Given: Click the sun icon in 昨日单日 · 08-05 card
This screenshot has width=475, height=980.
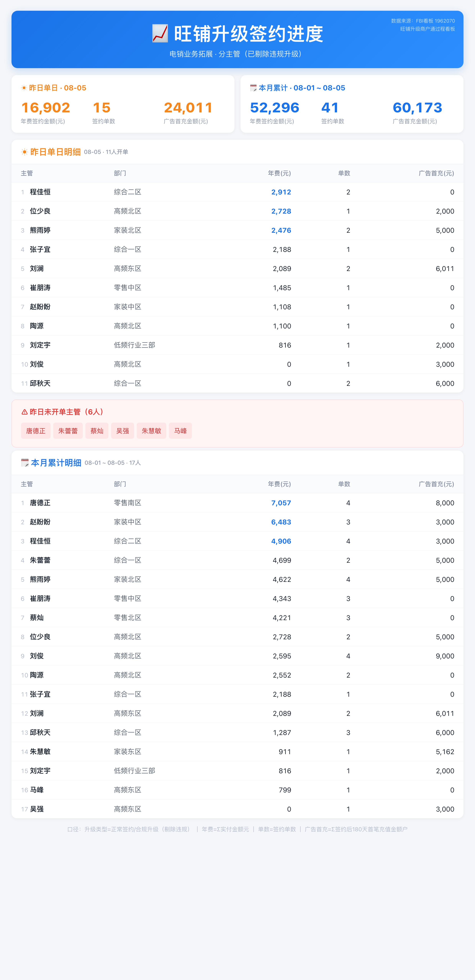Looking at the screenshot, I should (x=24, y=88).
